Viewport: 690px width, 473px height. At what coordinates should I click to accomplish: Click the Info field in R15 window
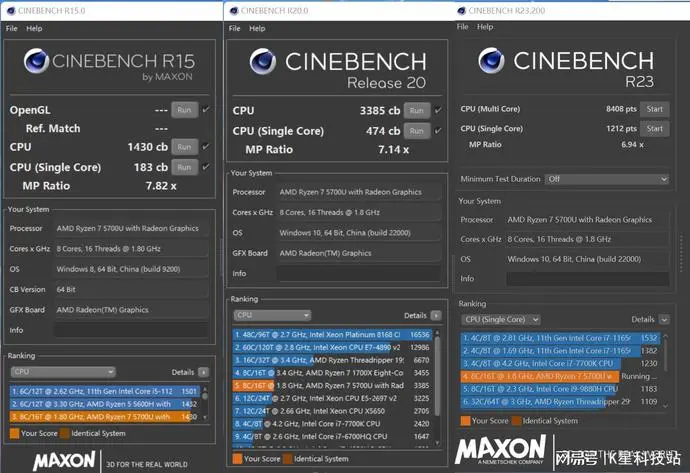tap(131, 330)
